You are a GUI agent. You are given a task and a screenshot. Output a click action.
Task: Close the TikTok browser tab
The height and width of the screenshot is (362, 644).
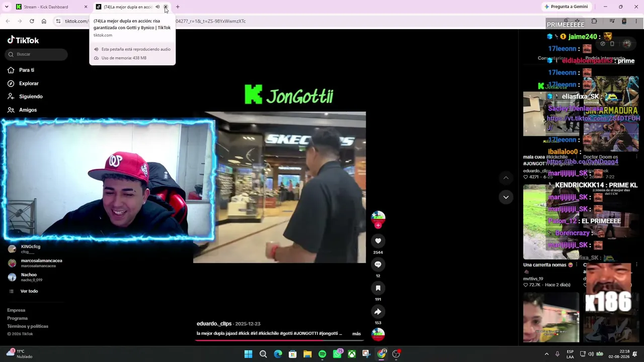pos(166,7)
